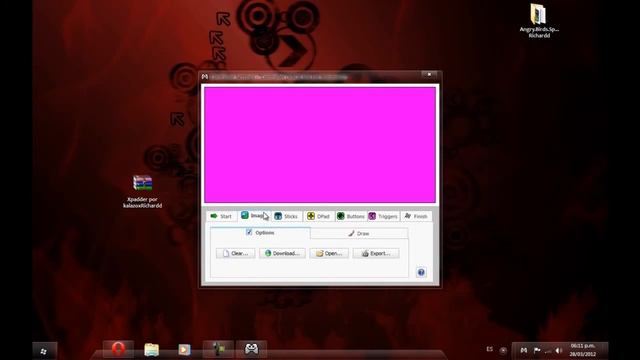Close the Xpadder layout window
This screenshot has width=640, height=360.
429,75
